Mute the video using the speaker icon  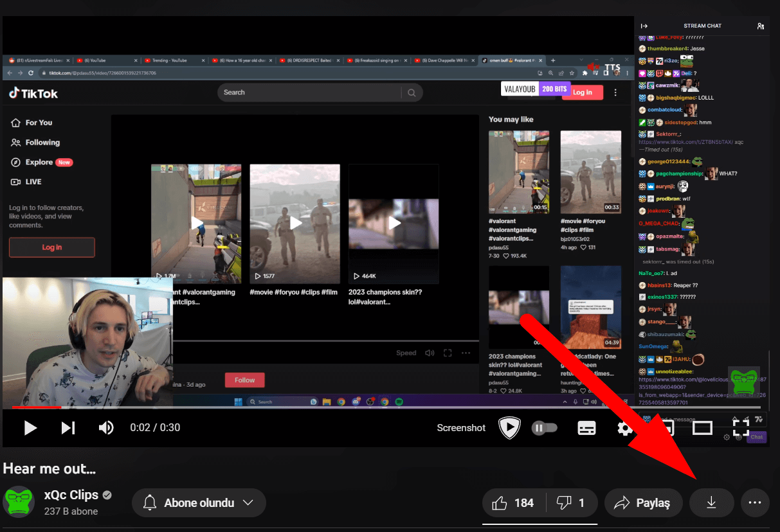(106, 428)
